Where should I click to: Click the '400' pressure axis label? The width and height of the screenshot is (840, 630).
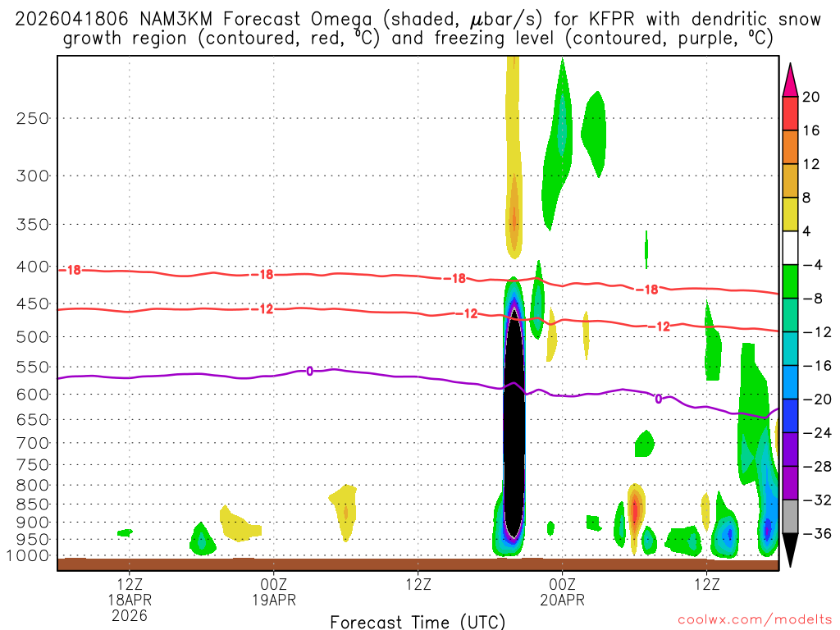[x=33, y=267]
